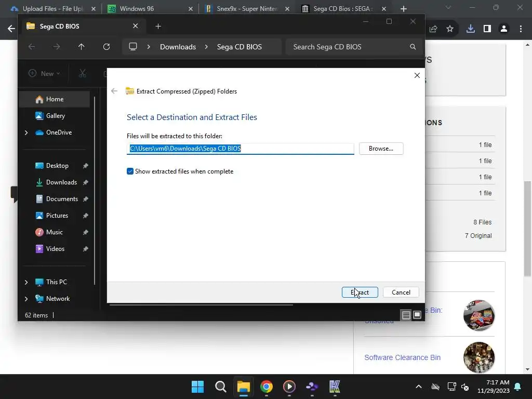Image resolution: width=532 pixels, height=399 pixels.
Task: Click the Extract button
Action: pos(360,292)
